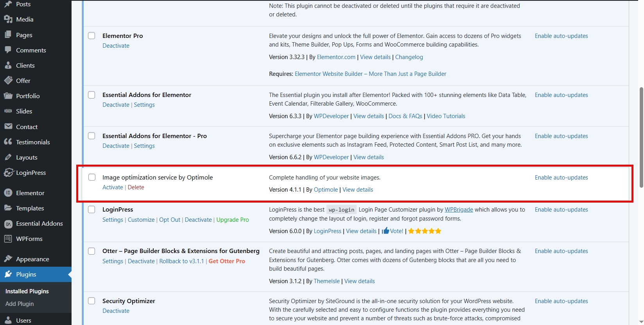Click the Appearance paintbrush icon
The width and height of the screenshot is (644, 325).
pyautogui.click(x=8, y=259)
